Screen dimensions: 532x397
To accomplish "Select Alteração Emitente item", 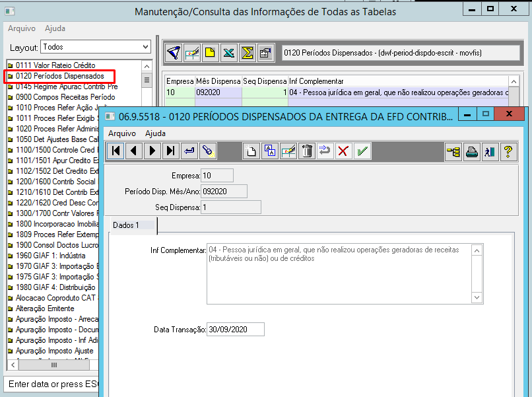I will pyautogui.click(x=42, y=308).
